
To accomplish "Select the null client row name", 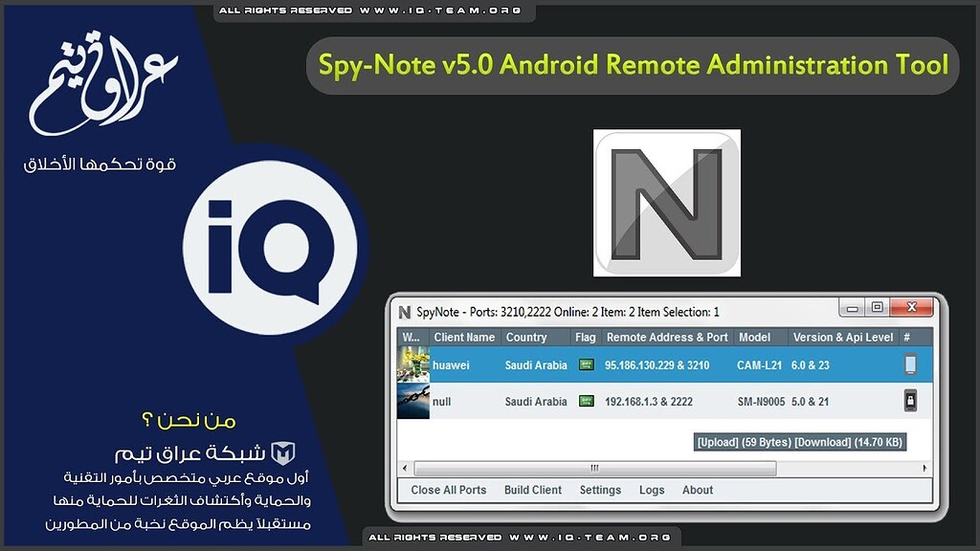I will [x=442, y=402].
